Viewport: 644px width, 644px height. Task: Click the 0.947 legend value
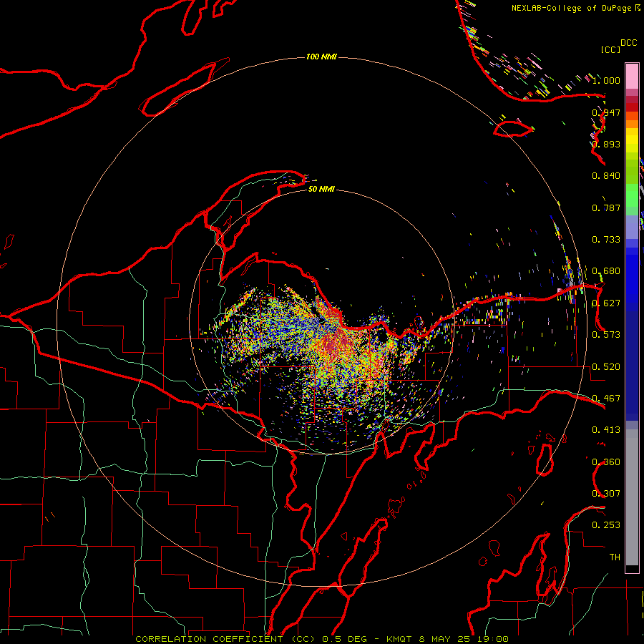click(606, 112)
